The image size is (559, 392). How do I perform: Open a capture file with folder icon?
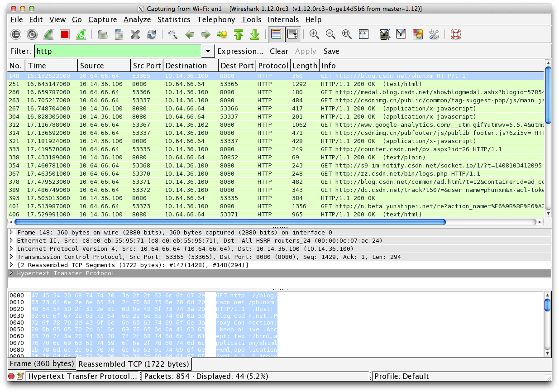pos(103,34)
